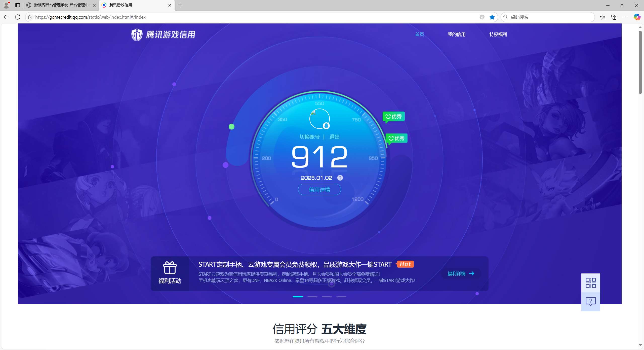Screen dimensions: 644x350
Task: Click the grey refresh-style icon beside the favorite star
Action: [x=482, y=17]
